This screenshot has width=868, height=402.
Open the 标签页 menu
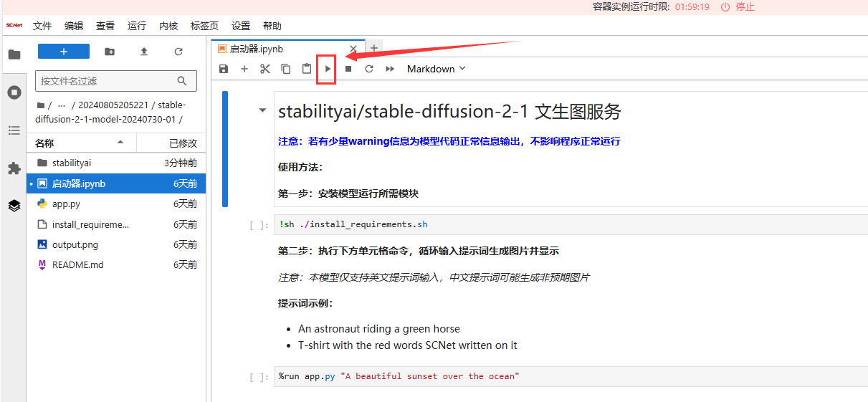click(x=205, y=26)
